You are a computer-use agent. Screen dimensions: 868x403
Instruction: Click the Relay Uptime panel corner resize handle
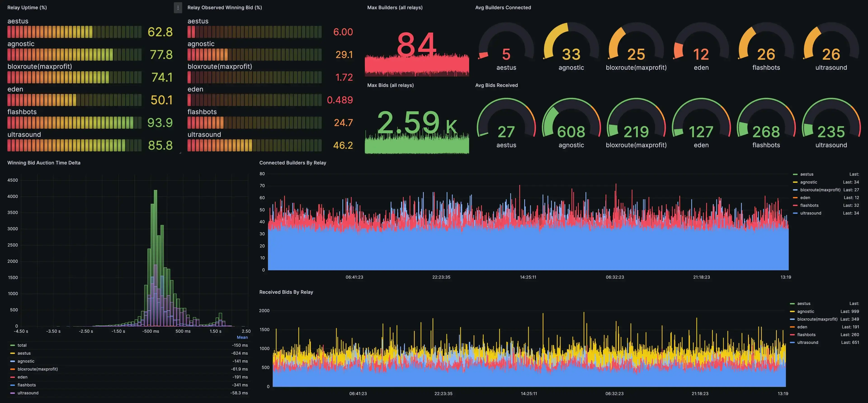point(180,153)
